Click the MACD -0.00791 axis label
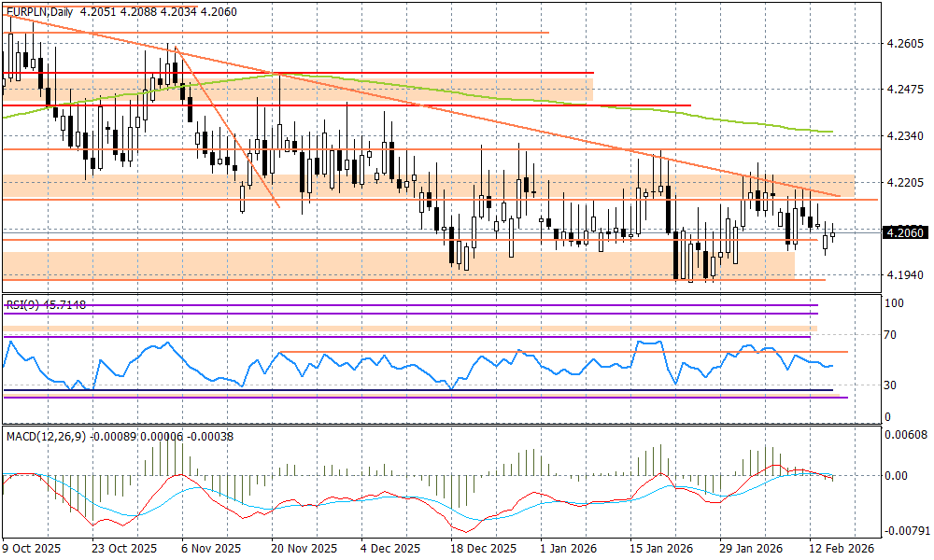The height and width of the screenshot is (560, 934). tap(903, 531)
